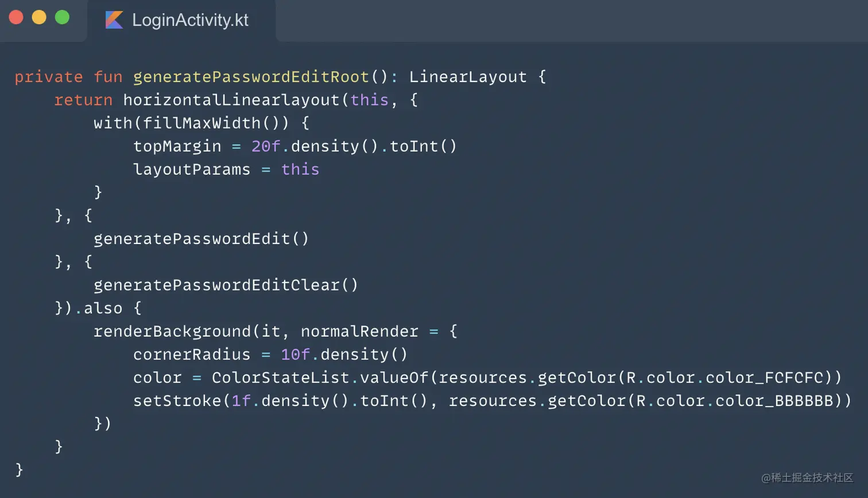Click the layoutParams assignment
This screenshot has width=868, height=498.
point(192,169)
